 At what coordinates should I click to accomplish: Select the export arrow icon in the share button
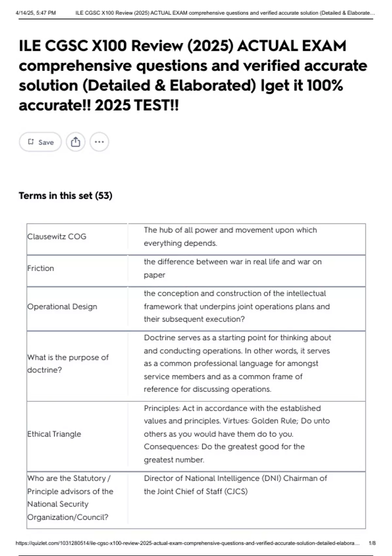point(76,141)
